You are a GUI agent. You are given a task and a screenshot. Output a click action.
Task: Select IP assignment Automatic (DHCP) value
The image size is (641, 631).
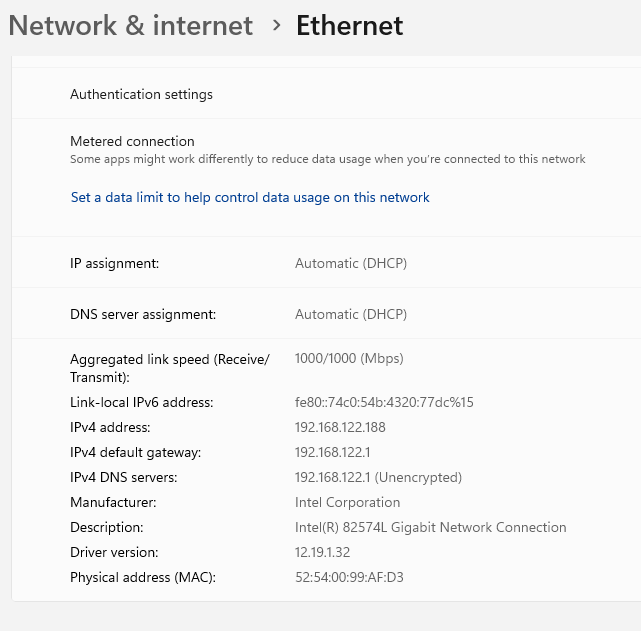tap(351, 263)
